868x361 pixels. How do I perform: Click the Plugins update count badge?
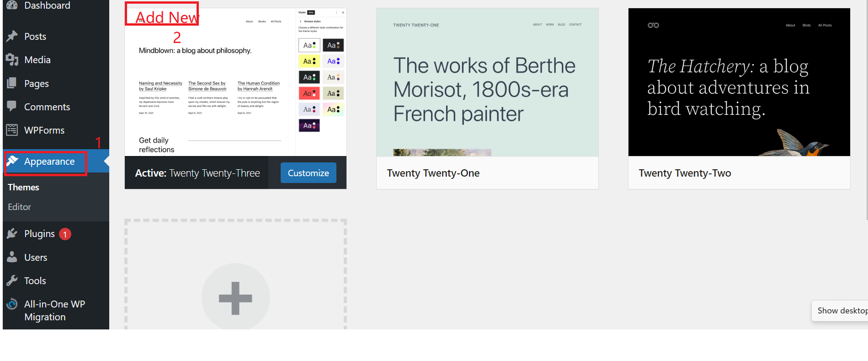pos(65,234)
